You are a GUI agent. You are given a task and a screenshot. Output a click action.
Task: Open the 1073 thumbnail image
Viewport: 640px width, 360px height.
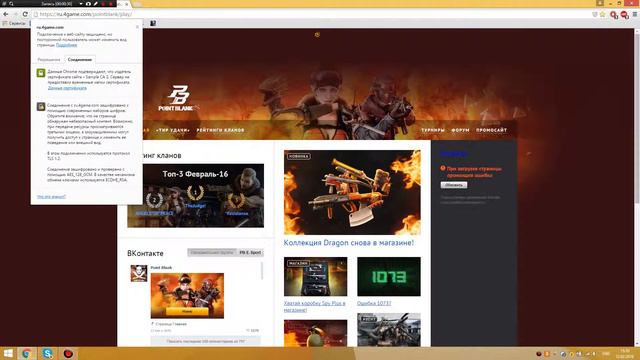(389, 276)
